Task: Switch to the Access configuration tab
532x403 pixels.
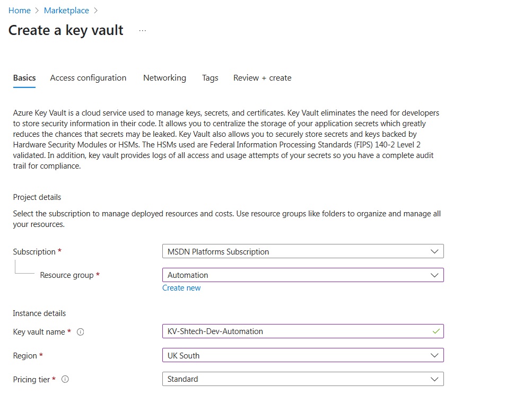Action: [x=88, y=77]
